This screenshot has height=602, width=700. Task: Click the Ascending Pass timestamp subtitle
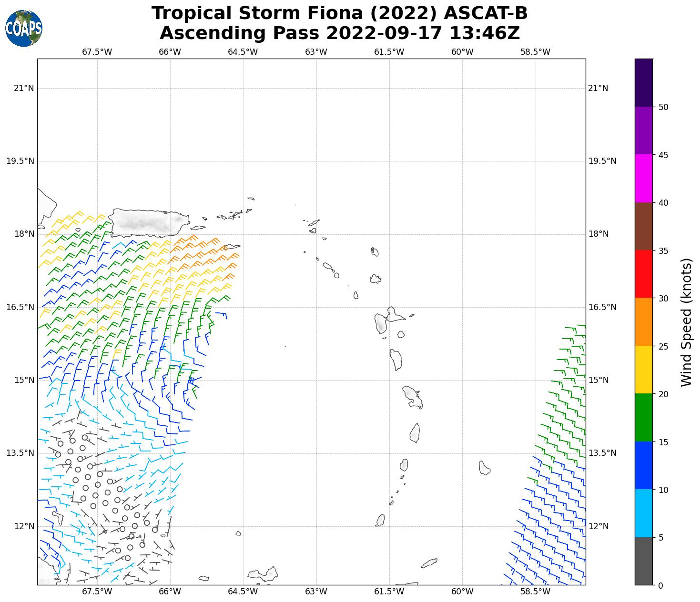339,33
